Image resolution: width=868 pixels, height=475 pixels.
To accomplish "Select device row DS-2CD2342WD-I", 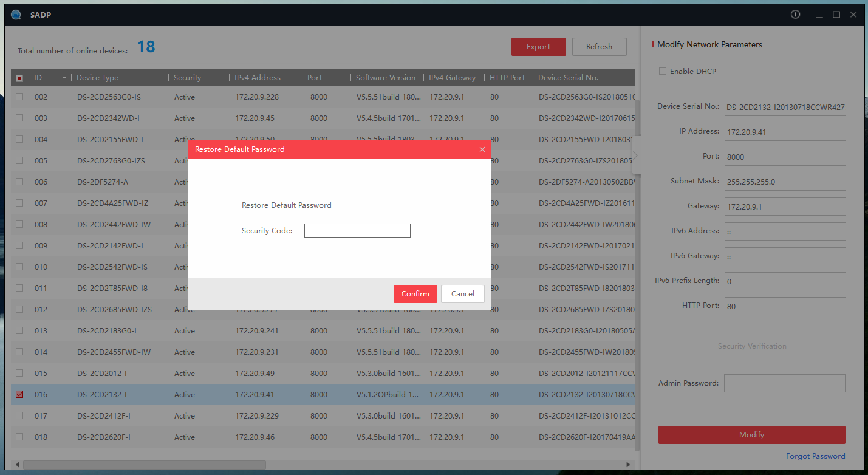I will [x=323, y=118].
